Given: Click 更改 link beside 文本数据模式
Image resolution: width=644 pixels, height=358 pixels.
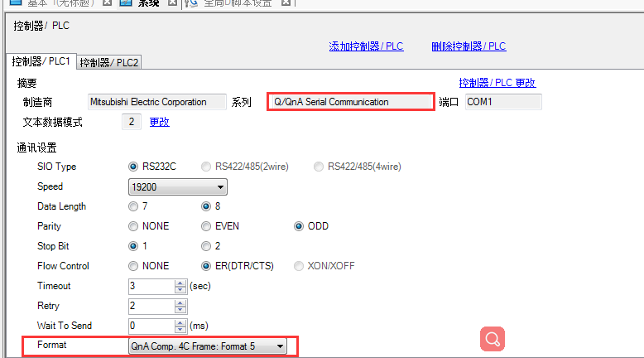Looking at the screenshot, I should click(x=160, y=122).
